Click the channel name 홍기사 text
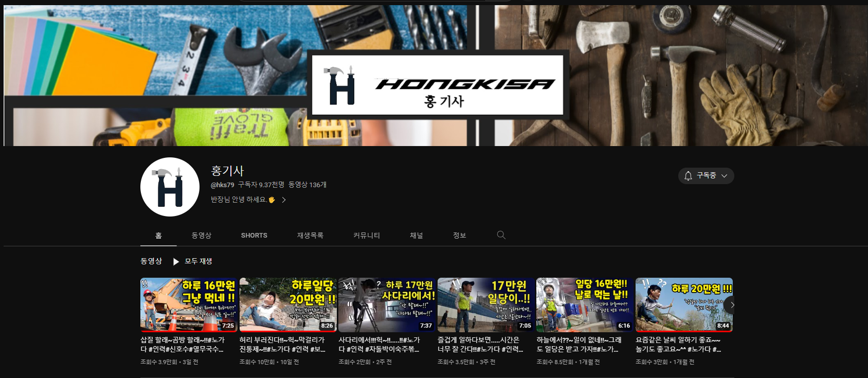This screenshot has height=378, width=868. click(227, 171)
